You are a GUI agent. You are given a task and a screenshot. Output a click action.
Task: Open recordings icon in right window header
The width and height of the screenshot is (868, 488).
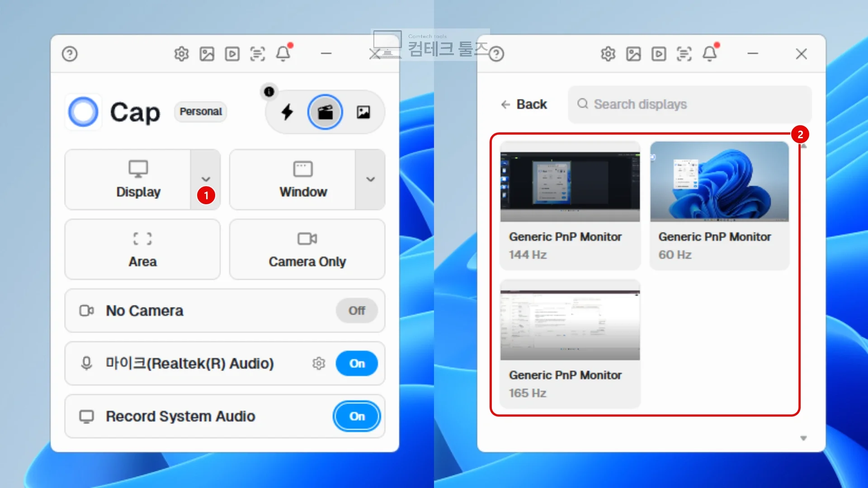click(x=659, y=54)
